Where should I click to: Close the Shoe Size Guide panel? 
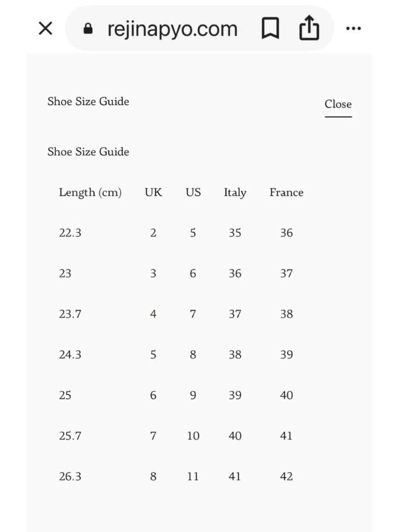click(338, 105)
